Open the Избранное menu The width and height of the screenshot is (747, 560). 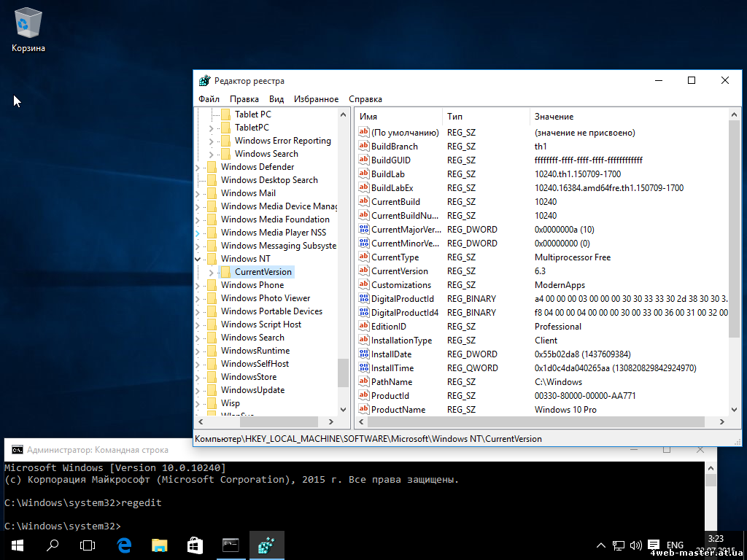coord(317,99)
